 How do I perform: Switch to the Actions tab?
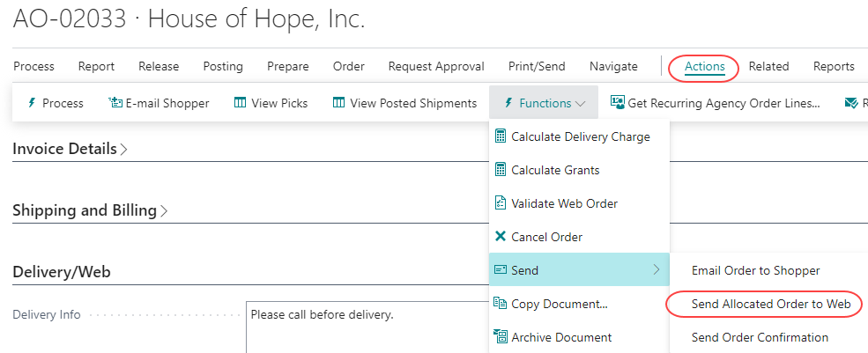point(704,66)
